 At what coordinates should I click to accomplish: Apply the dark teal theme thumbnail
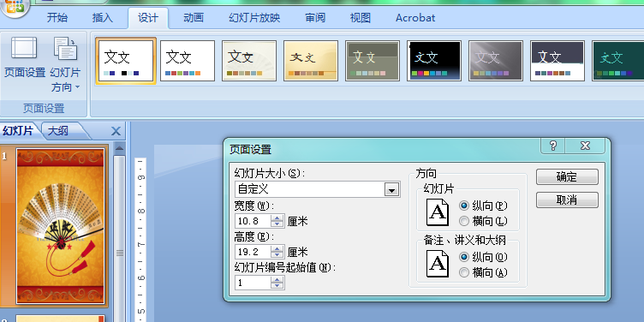[617, 61]
